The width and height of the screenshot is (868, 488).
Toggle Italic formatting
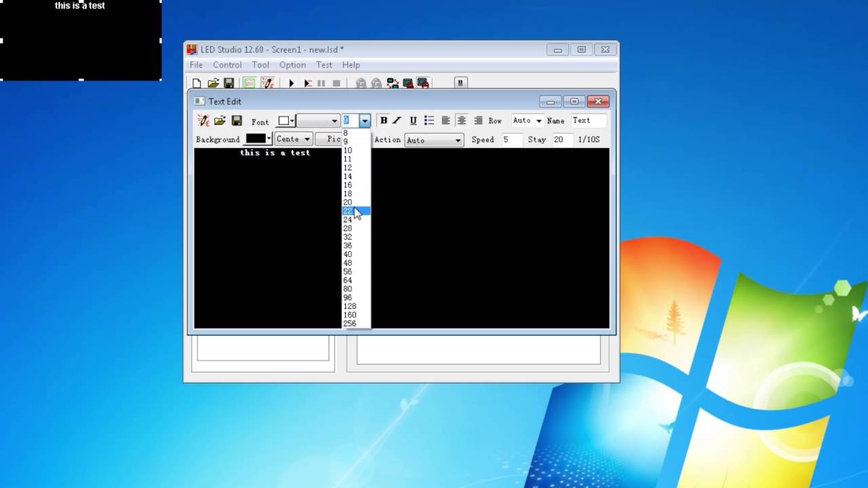397,121
